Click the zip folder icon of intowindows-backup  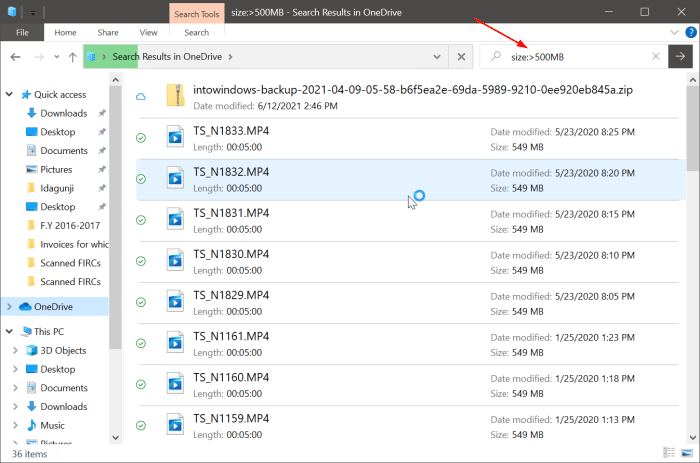[x=175, y=95]
